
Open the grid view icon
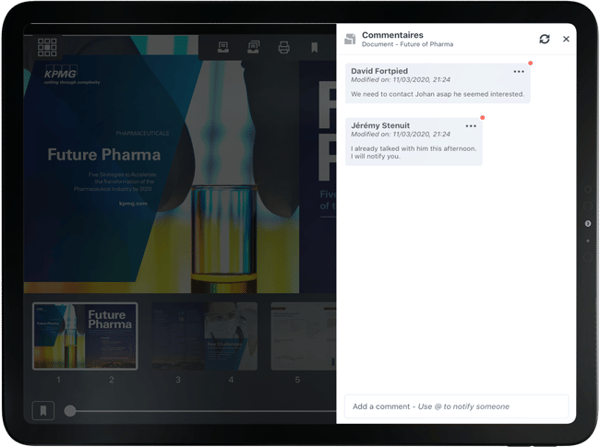click(47, 47)
